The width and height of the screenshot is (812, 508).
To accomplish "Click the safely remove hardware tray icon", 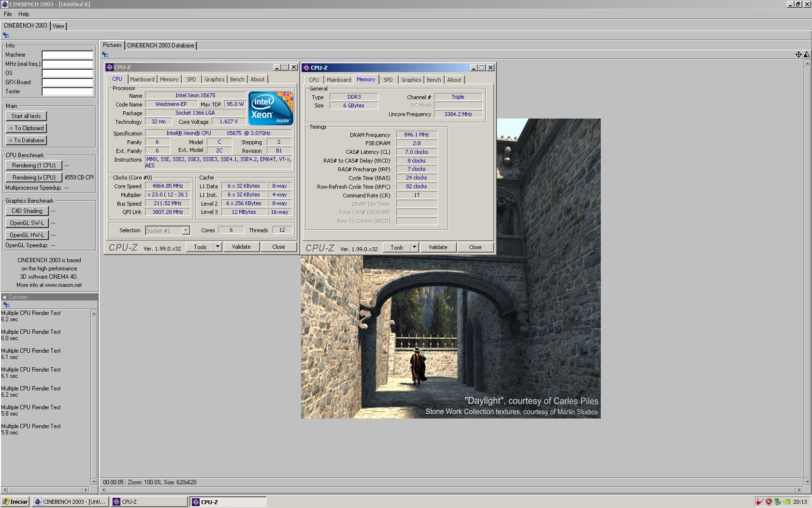I will click(777, 502).
